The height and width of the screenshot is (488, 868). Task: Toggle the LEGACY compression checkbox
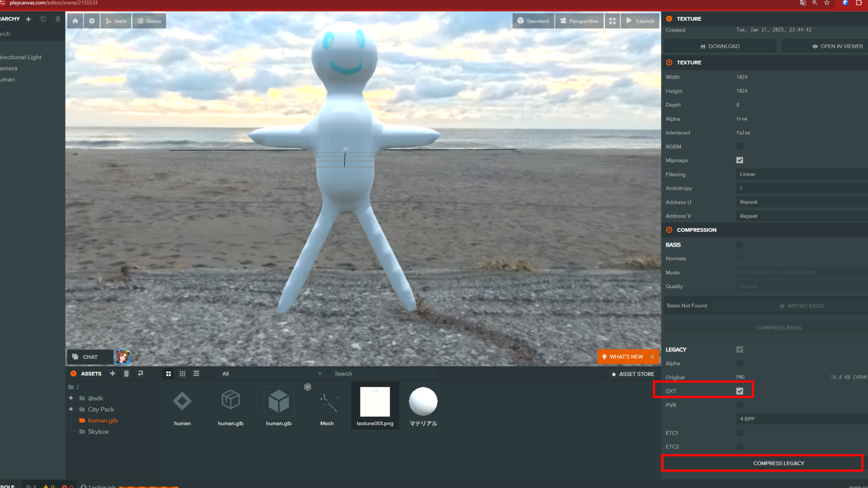(740, 349)
